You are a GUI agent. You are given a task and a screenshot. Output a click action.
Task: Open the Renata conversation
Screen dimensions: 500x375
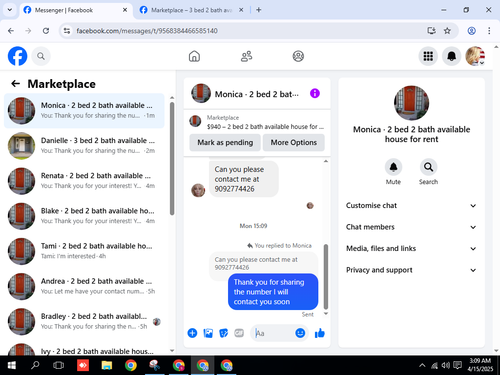84,181
